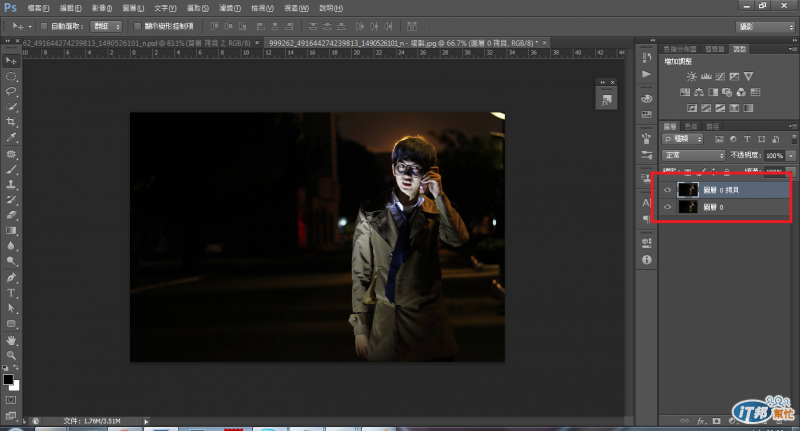Select the Rectangle shape tool
This screenshot has width=800, height=431.
(11, 324)
